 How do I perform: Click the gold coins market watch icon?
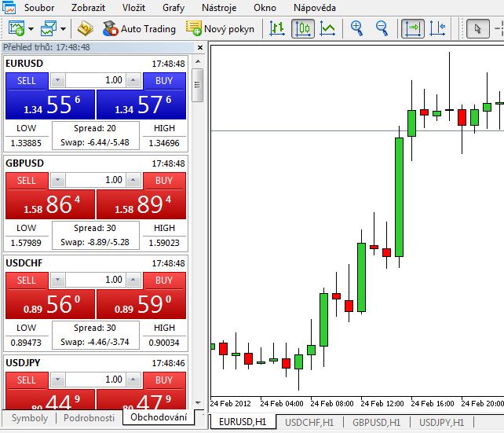(86, 28)
